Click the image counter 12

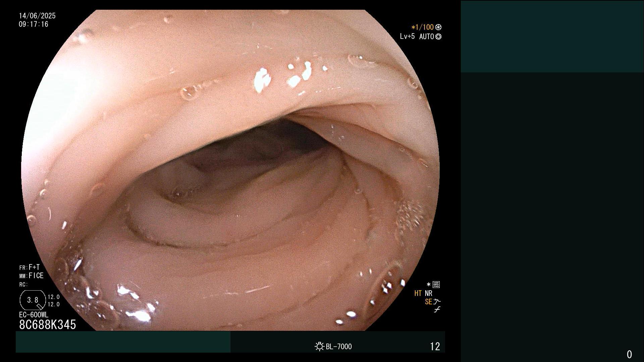tap(435, 347)
